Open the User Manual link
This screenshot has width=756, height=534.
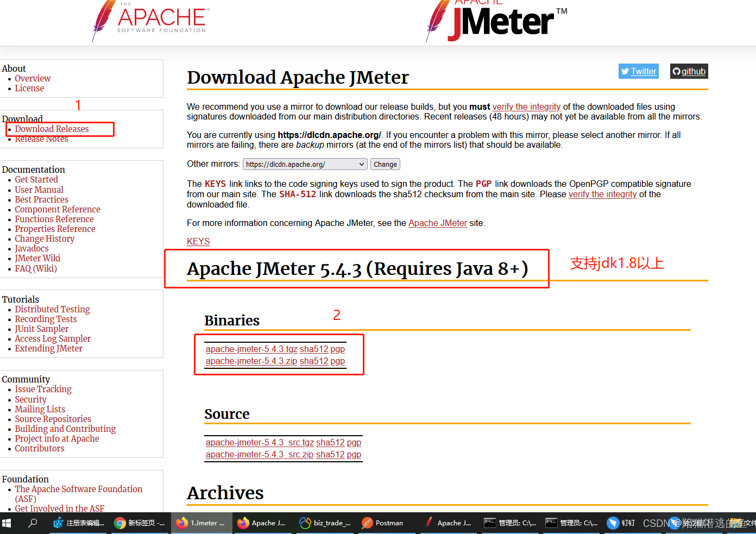tap(39, 190)
